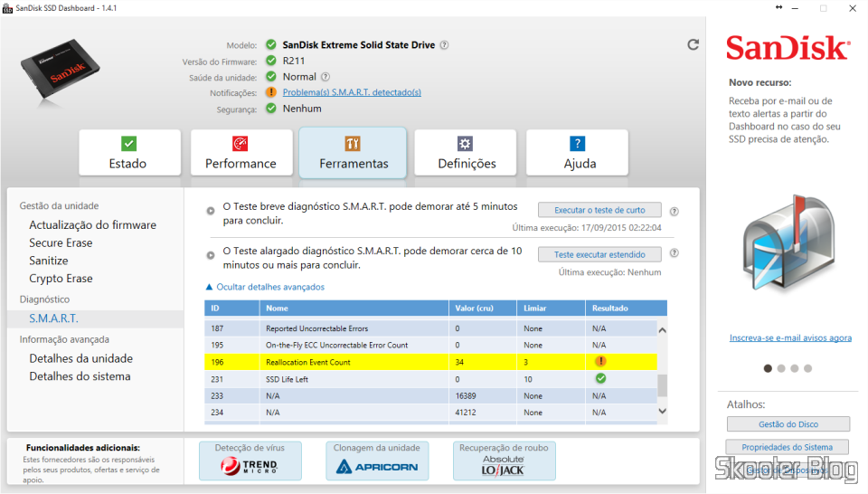Select Sanitize in the sidebar
The image size is (868, 494).
tap(49, 261)
